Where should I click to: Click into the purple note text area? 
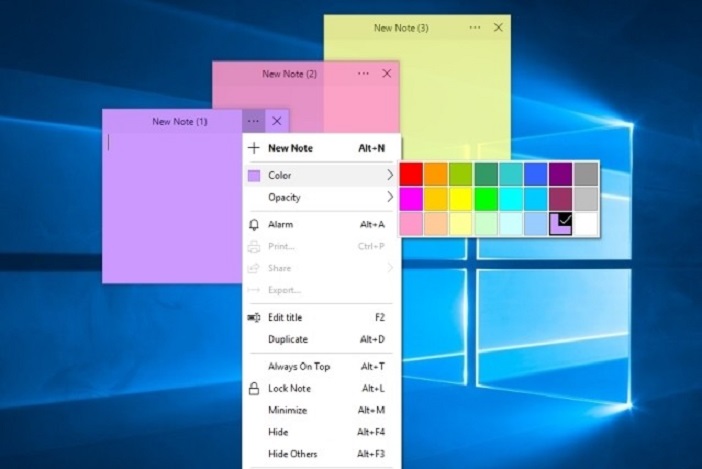coord(172,208)
